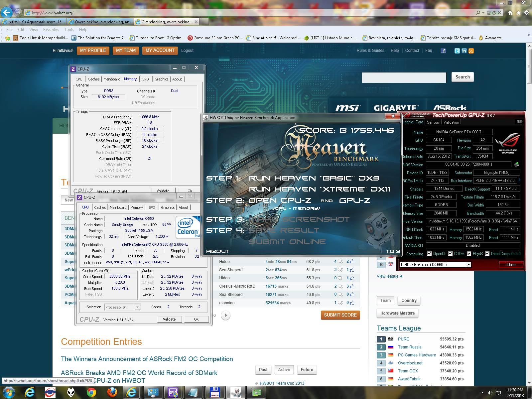Open Firefox from the taskbar
This screenshot has width=532, height=399.
[x=112, y=393]
